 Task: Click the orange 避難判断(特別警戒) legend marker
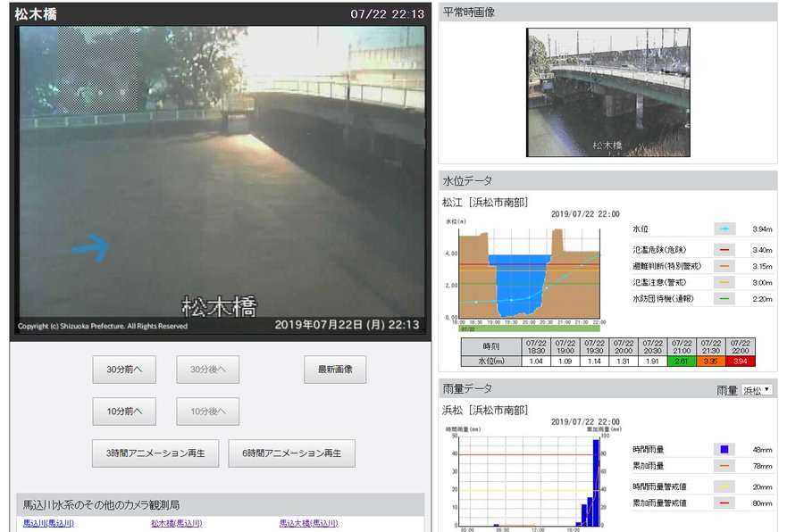pyautogui.click(x=724, y=267)
